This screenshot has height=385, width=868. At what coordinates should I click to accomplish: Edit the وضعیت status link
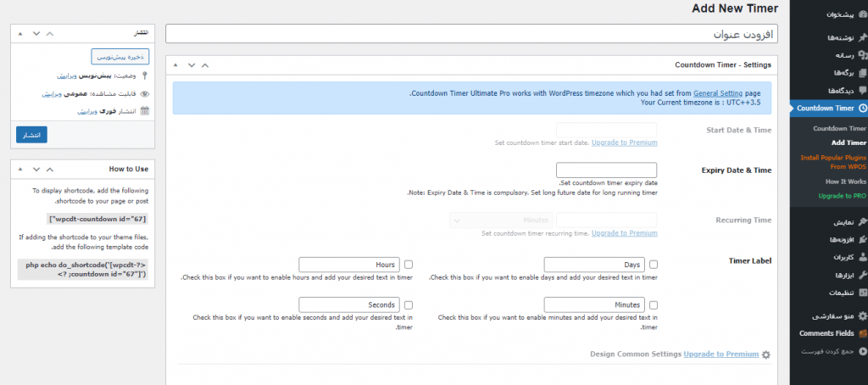(x=66, y=75)
